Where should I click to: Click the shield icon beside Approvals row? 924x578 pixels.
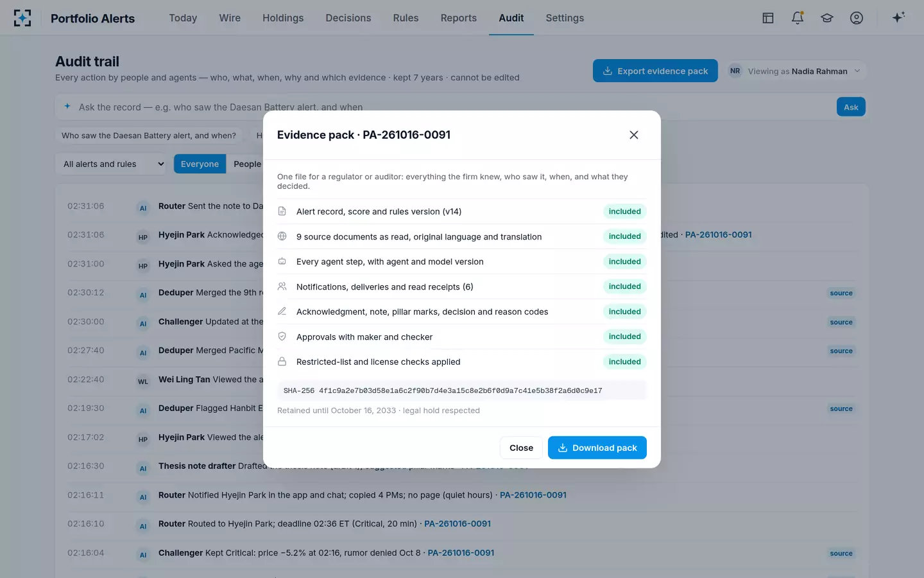pos(282,337)
